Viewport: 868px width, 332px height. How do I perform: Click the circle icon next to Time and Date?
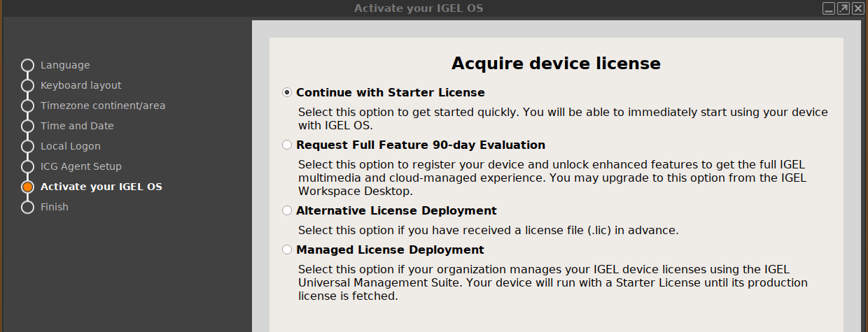[x=27, y=126]
